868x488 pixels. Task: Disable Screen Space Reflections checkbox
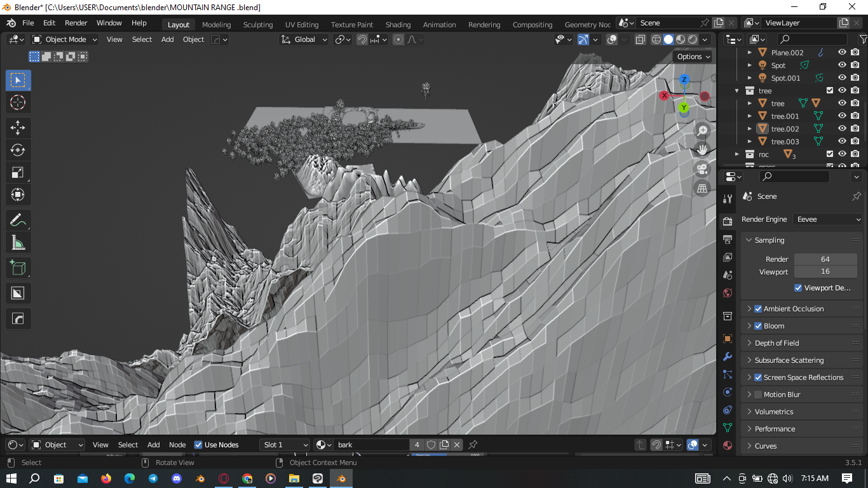[758, 377]
